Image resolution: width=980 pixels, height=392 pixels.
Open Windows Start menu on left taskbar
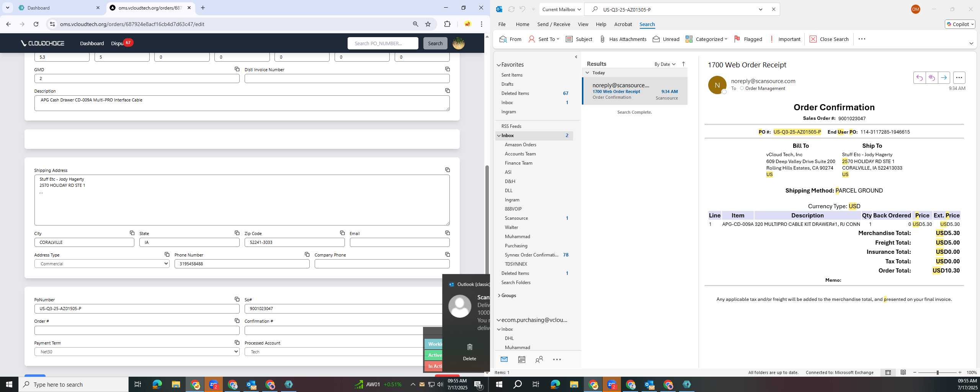(9, 384)
